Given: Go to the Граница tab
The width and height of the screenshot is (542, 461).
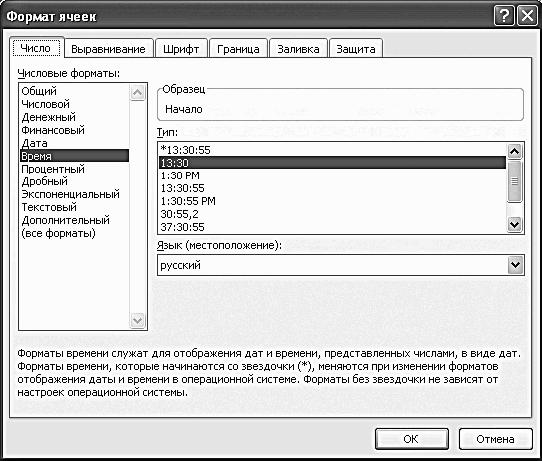Looking at the screenshot, I should point(238,49).
